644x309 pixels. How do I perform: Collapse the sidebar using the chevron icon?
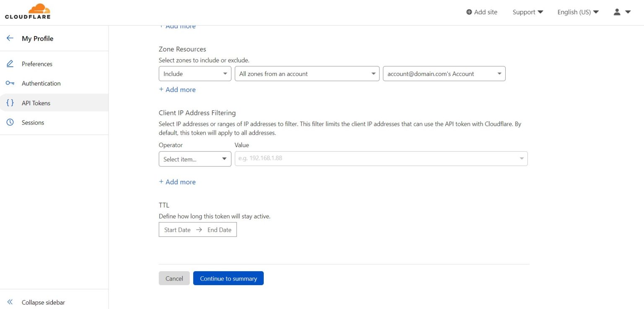pos(10,302)
